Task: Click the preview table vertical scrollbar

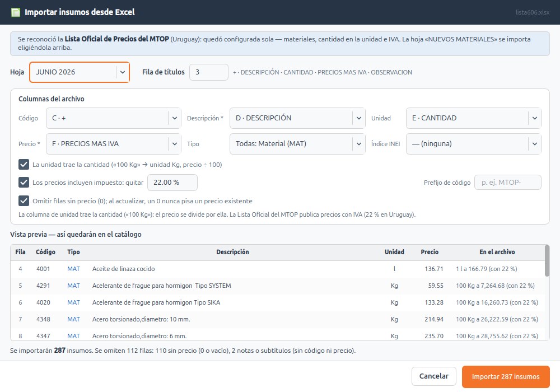Action: tap(547, 260)
